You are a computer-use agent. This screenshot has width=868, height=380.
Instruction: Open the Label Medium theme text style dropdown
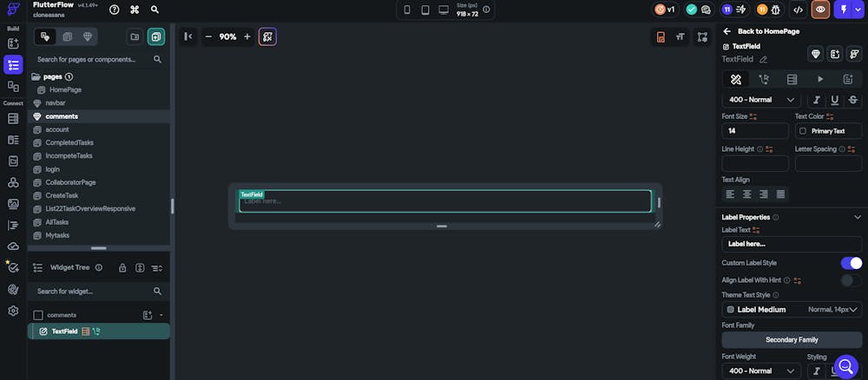792,310
